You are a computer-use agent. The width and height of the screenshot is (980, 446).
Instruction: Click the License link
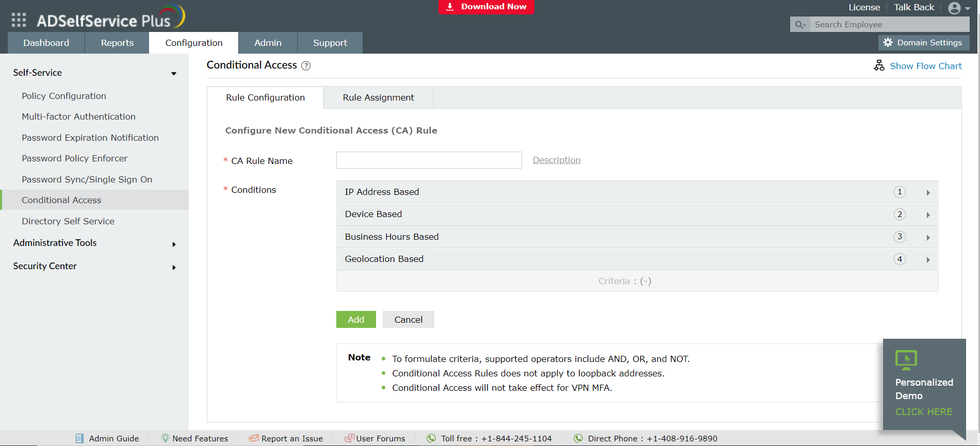pyautogui.click(x=864, y=8)
